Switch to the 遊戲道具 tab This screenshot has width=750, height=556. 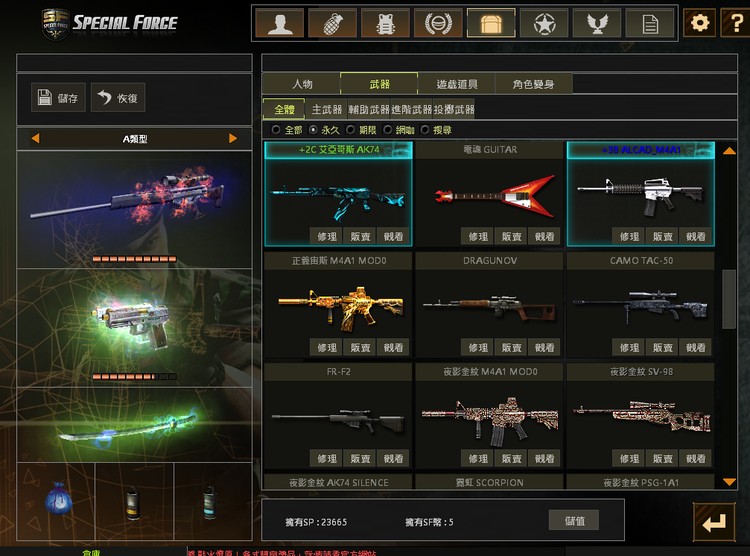click(457, 84)
